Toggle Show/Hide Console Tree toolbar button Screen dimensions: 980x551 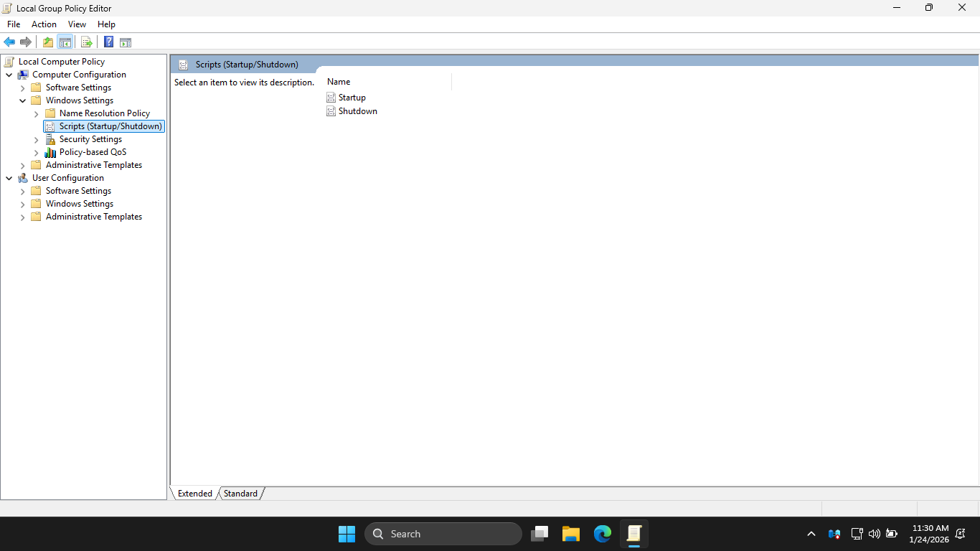[65, 42]
